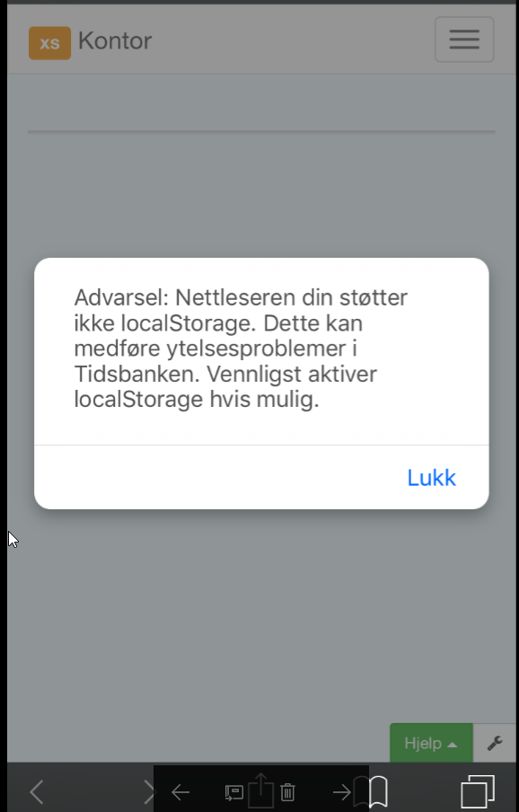
Task: Click the orange xs logo badge
Action: pos(49,43)
